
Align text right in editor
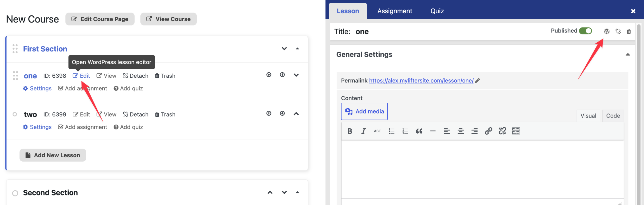474,131
